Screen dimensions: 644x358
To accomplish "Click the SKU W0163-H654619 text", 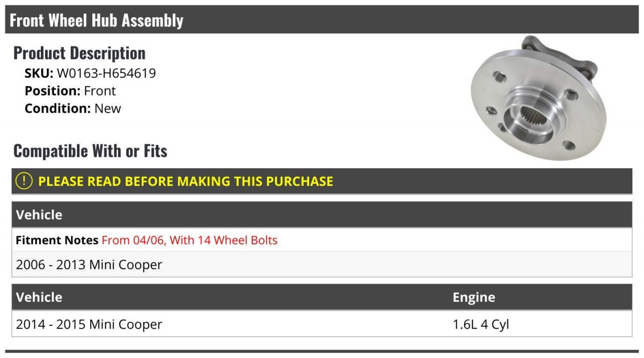I will pos(90,73).
